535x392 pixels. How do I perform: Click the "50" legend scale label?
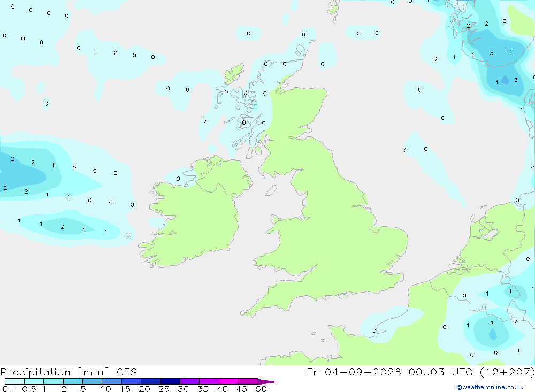tap(261, 389)
